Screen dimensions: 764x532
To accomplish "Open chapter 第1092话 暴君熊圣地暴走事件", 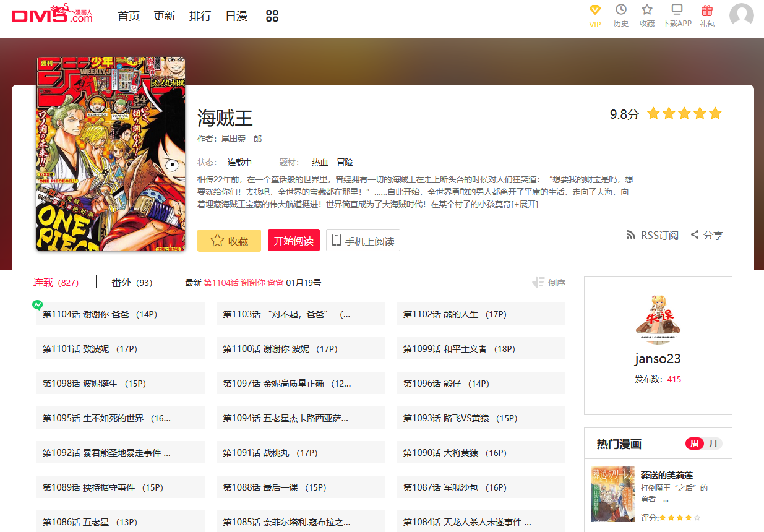I will point(121,452).
